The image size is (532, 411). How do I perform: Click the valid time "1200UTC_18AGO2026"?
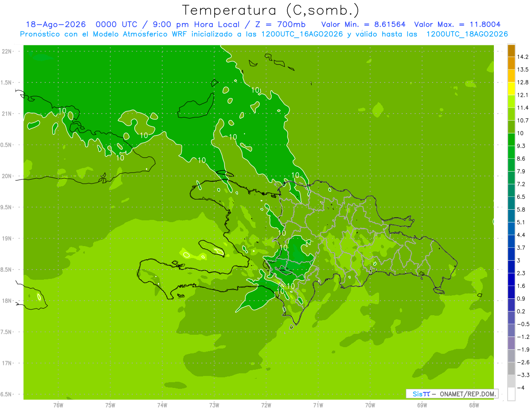pyautogui.click(x=467, y=34)
